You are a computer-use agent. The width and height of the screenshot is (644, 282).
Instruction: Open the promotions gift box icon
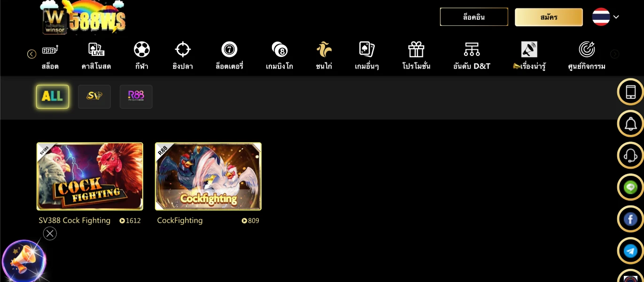click(x=416, y=49)
